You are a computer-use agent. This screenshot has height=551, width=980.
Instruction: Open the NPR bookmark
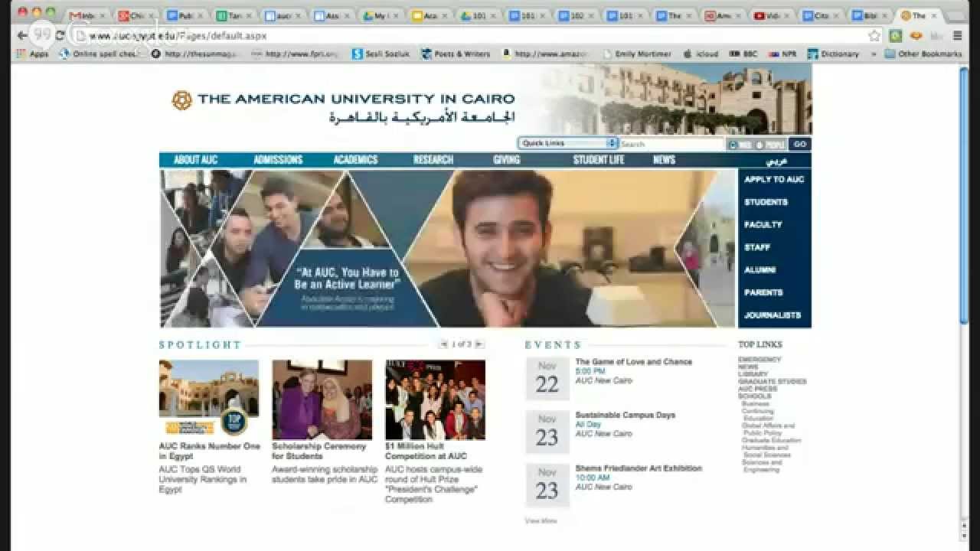(x=782, y=54)
